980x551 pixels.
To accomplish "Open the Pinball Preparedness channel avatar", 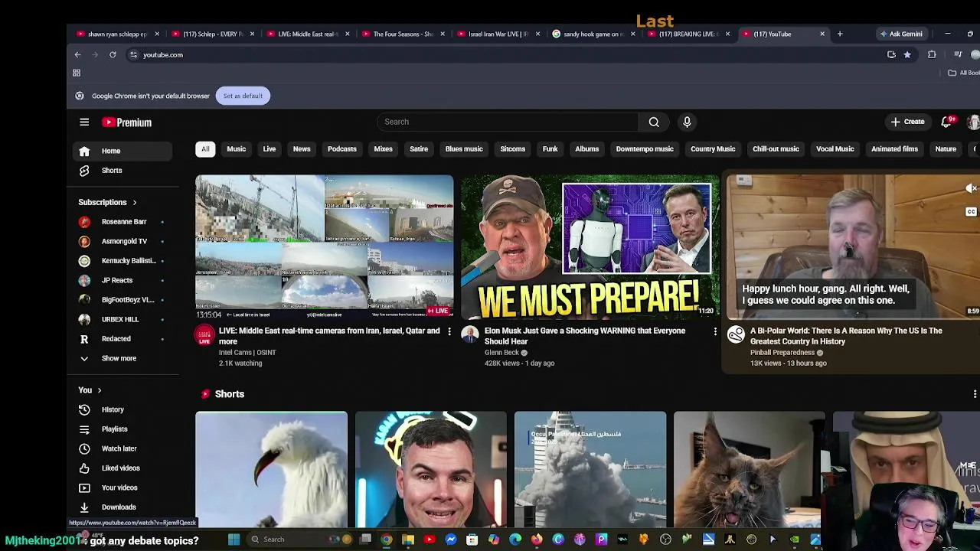I will pyautogui.click(x=736, y=335).
